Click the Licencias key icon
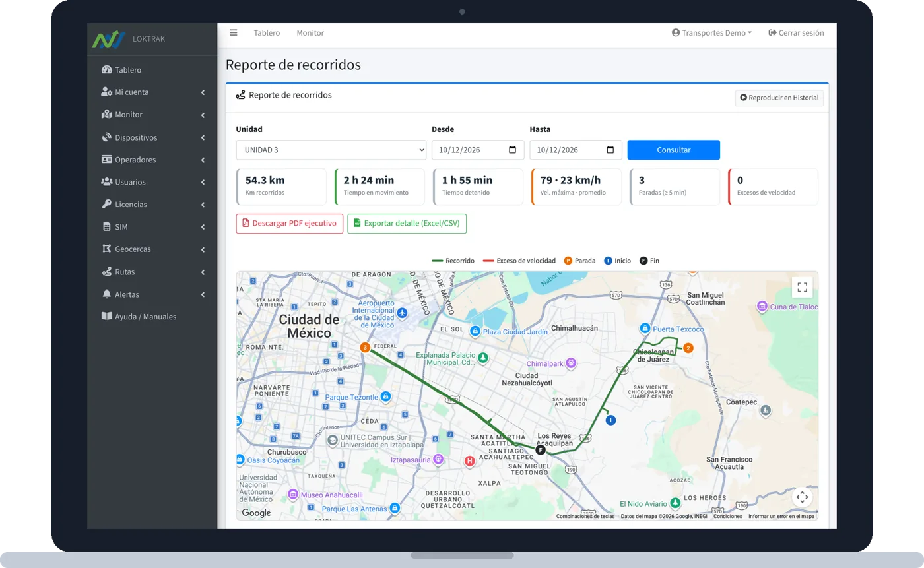 coord(107,205)
